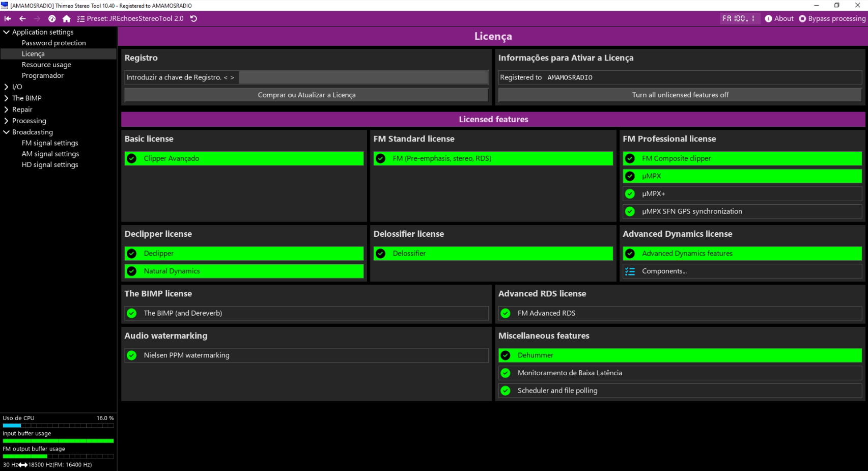Open HD signal settings
This screenshot has height=471, width=868.
point(50,164)
